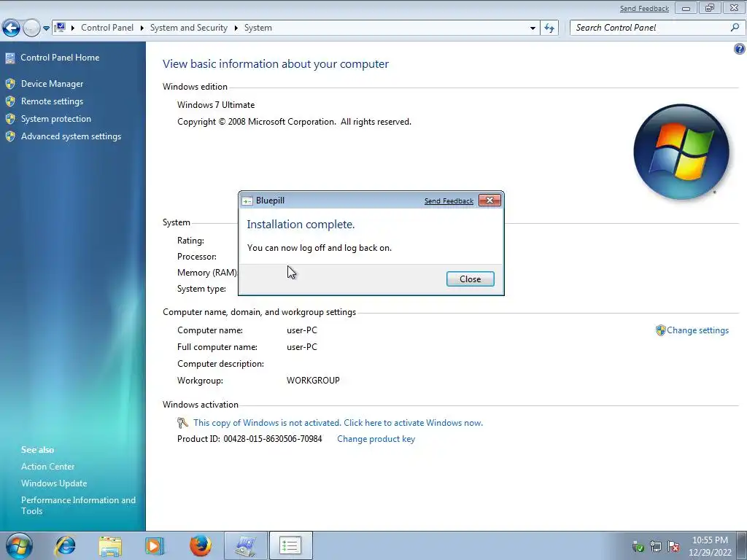Image resolution: width=747 pixels, height=560 pixels.
Task: Open System protection
Action: [55, 119]
